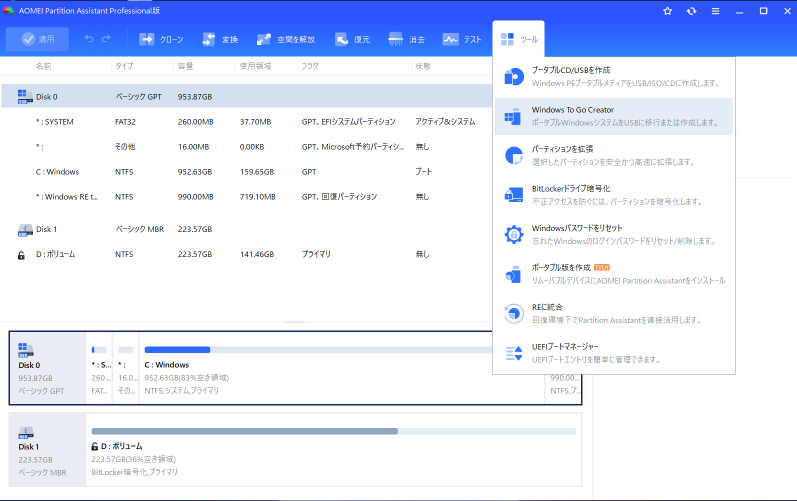Viewport: 797px width, 501px height.
Task: Click the password reset gear-lock icon
Action: click(x=514, y=235)
